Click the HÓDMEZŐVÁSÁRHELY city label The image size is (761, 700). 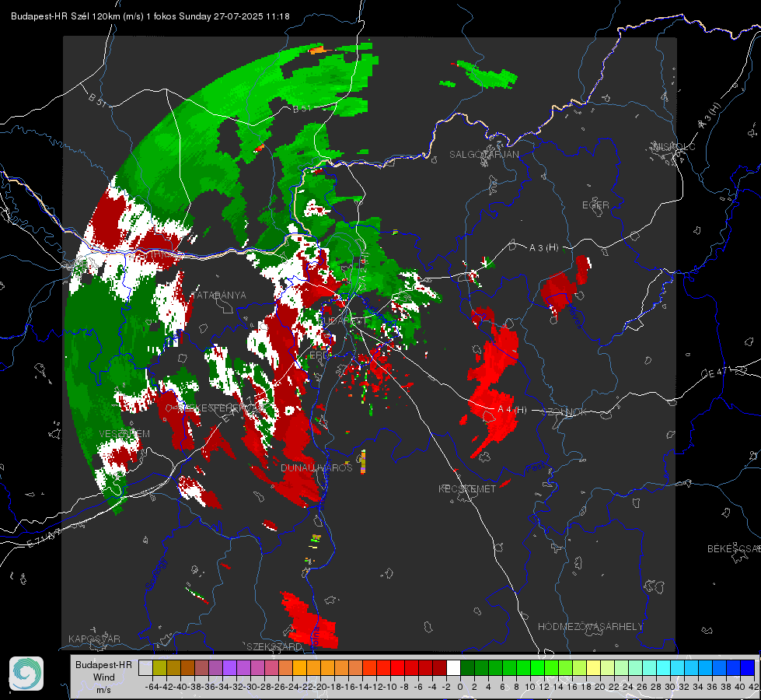pos(590,627)
